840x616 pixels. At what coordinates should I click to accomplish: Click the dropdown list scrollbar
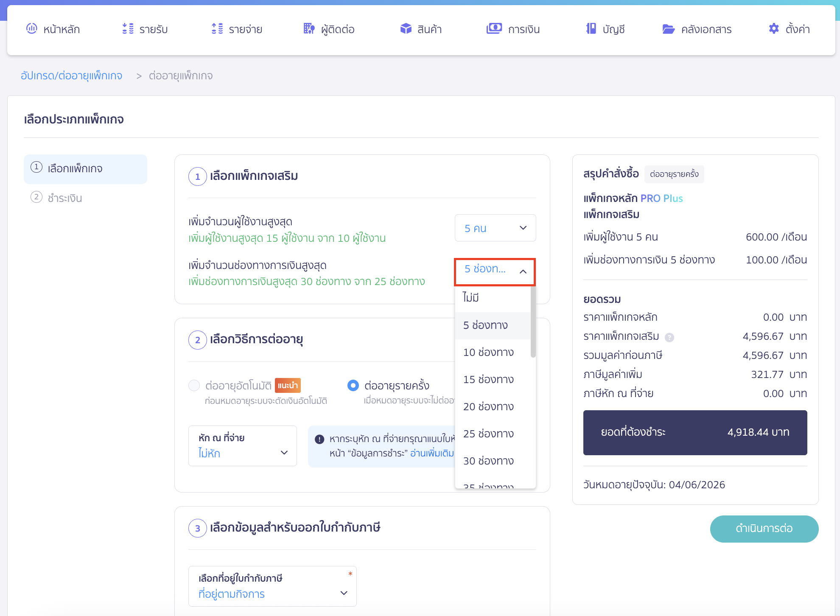click(533, 322)
